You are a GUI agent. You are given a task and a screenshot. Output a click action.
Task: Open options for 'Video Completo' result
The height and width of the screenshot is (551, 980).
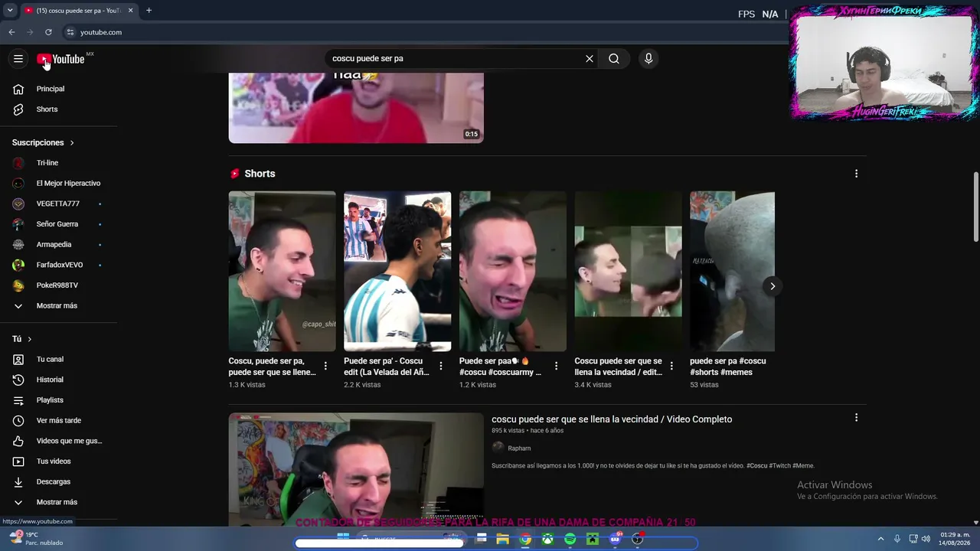pos(856,418)
